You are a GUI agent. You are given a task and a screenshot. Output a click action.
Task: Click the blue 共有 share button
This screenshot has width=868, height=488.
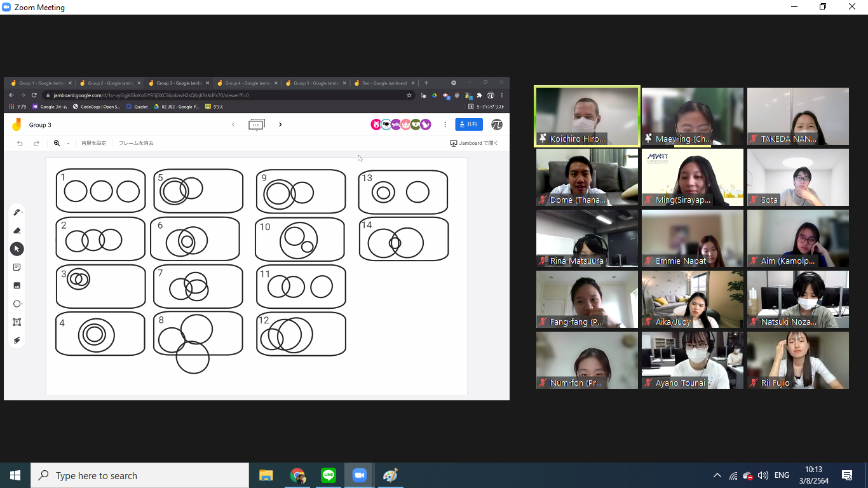(468, 125)
